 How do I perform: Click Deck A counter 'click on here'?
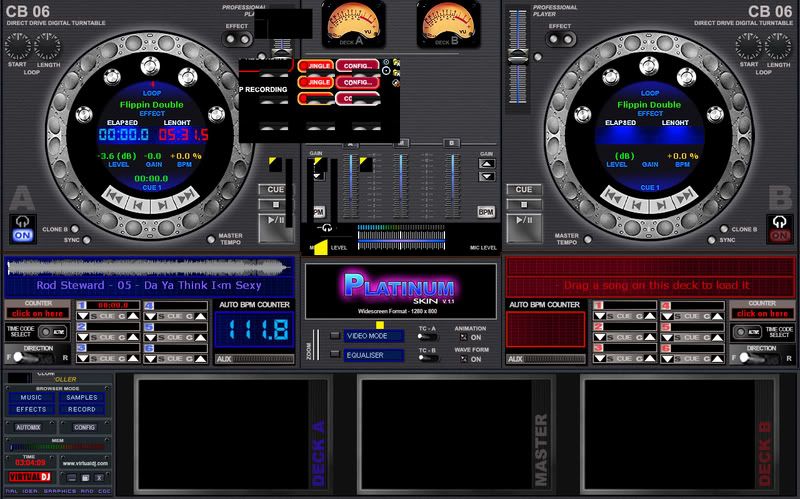37,314
